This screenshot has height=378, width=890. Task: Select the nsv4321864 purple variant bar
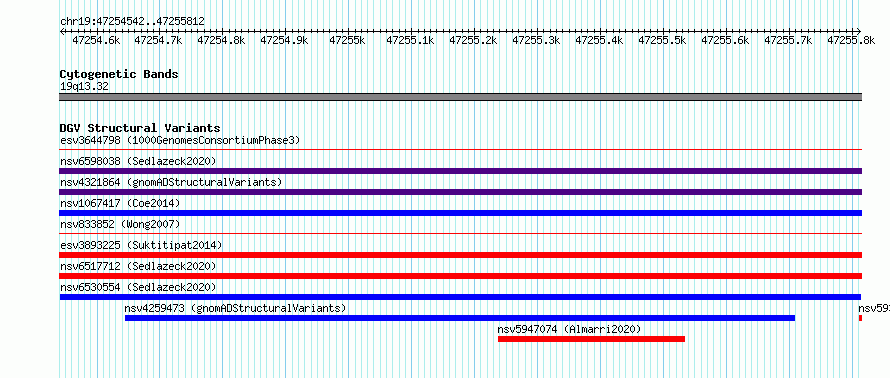point(460,192)
